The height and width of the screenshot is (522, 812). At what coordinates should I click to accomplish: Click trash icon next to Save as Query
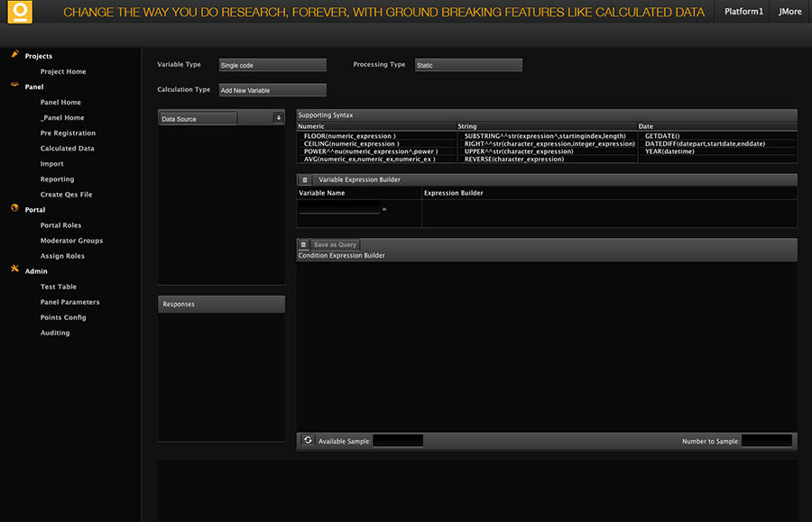coord(303,244)
